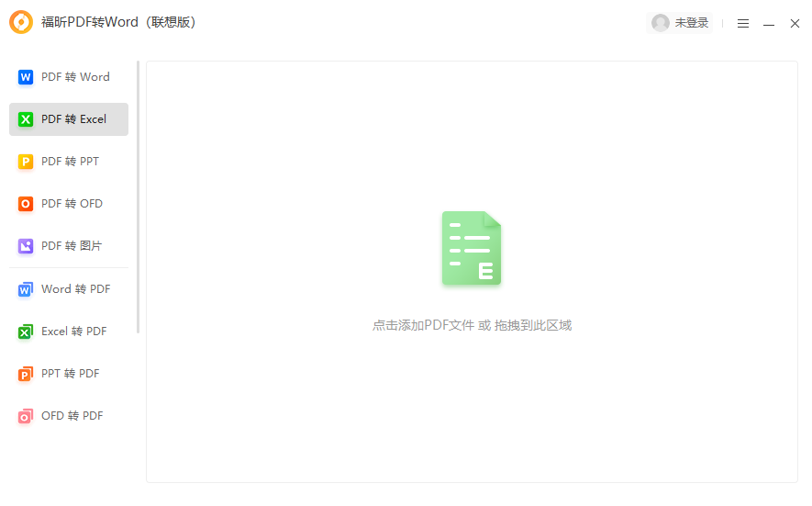The image size is (812, 506).
Task: Switch to the PDF 转 PPT label
Action: click(71, 162)
